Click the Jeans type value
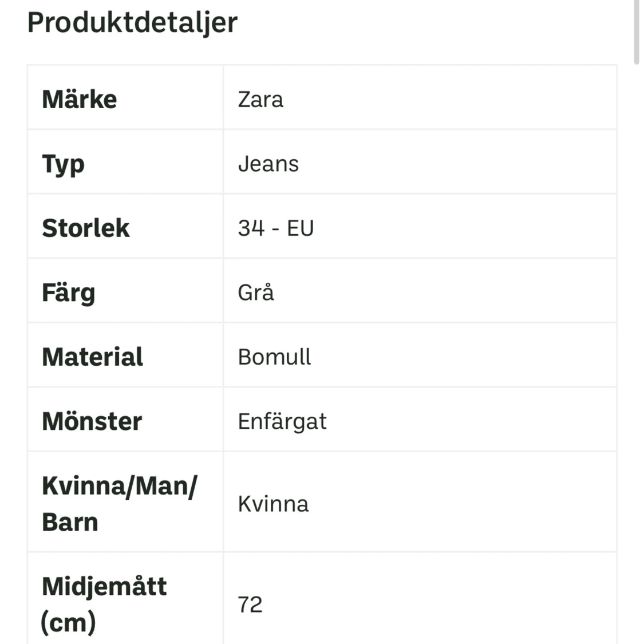The image size is (644, 644). click(268, 164)
